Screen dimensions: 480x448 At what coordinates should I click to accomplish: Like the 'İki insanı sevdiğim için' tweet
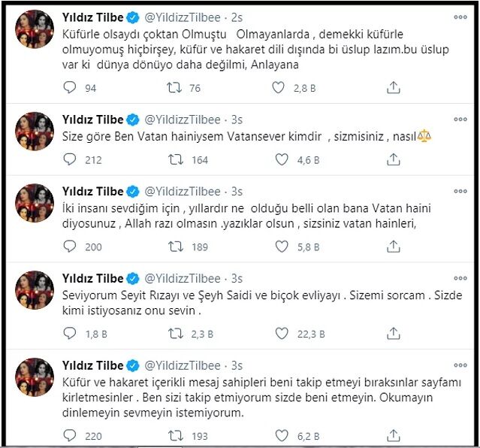283,246
